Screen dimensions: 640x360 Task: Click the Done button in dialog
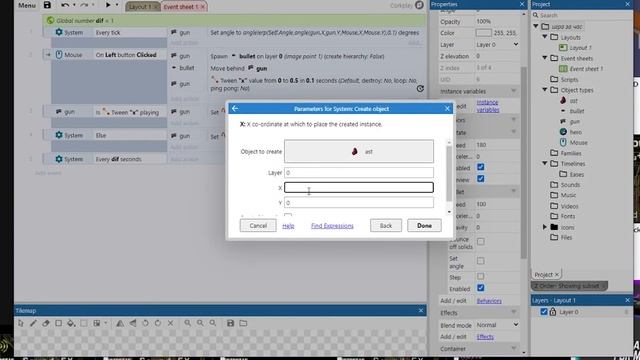[424, 226]
